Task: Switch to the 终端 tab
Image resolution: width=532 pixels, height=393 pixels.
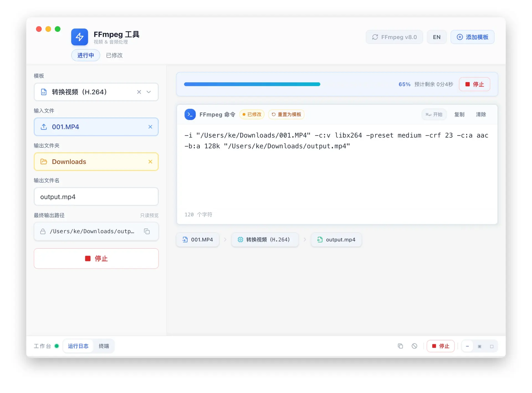Action: point(104,346)
